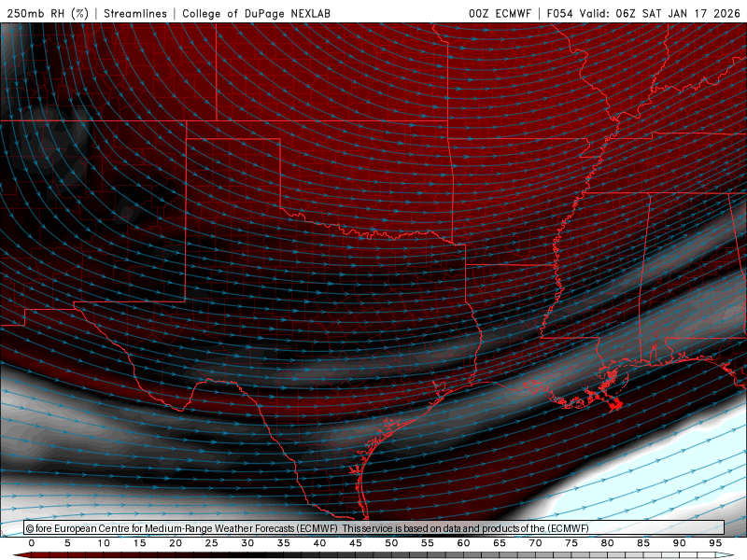Click colorbar label "55"
Screen dimensions: 747x560
tap(428, 543)
